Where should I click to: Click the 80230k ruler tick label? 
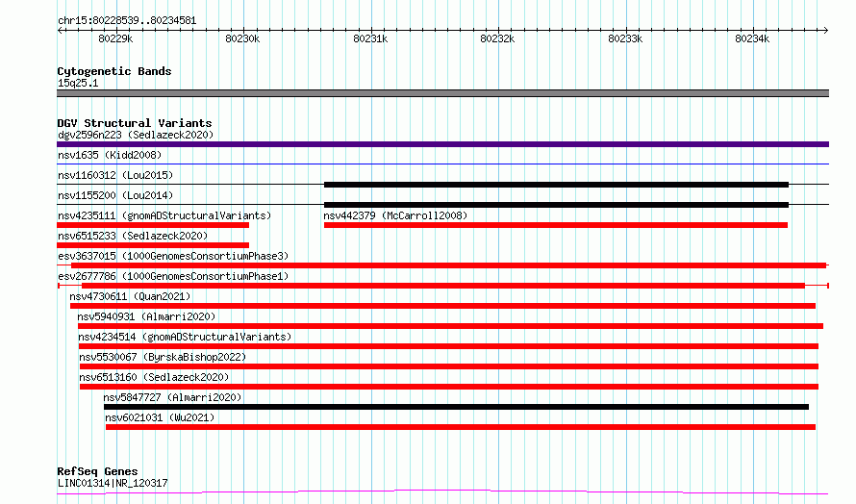coord(242,38)
